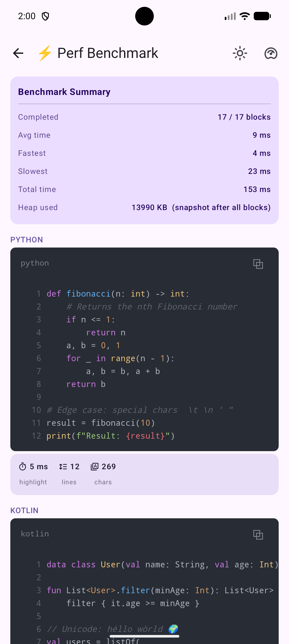Tap the '17 / 17 blocks' value
This screenshot has width=289, height=644.
coord(244,117)
